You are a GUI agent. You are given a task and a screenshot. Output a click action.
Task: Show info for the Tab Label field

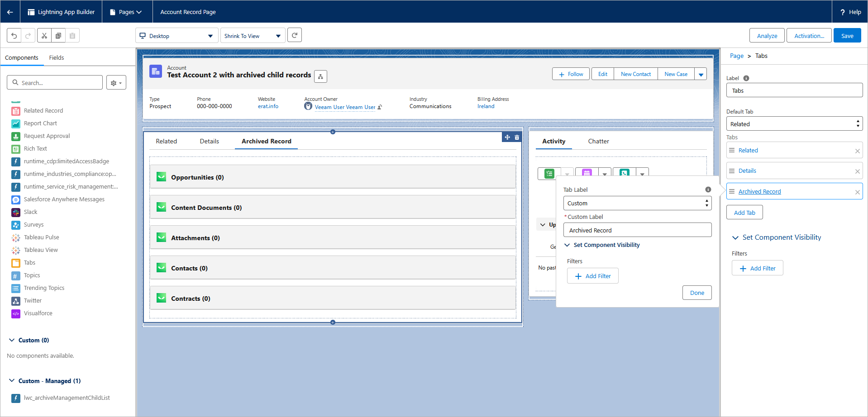[708, 190]
